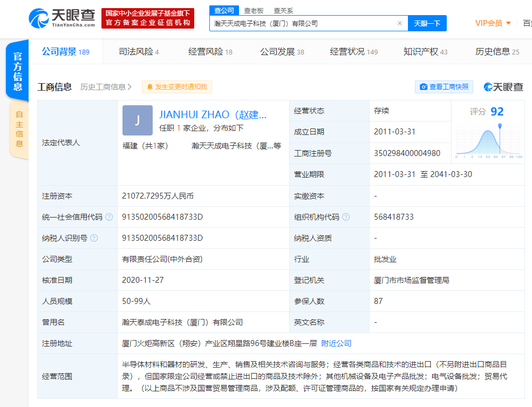Open the 经营状况 tab
Viewport: 532px width, 407px height.
pyautogui.click(x=353, y=52)
